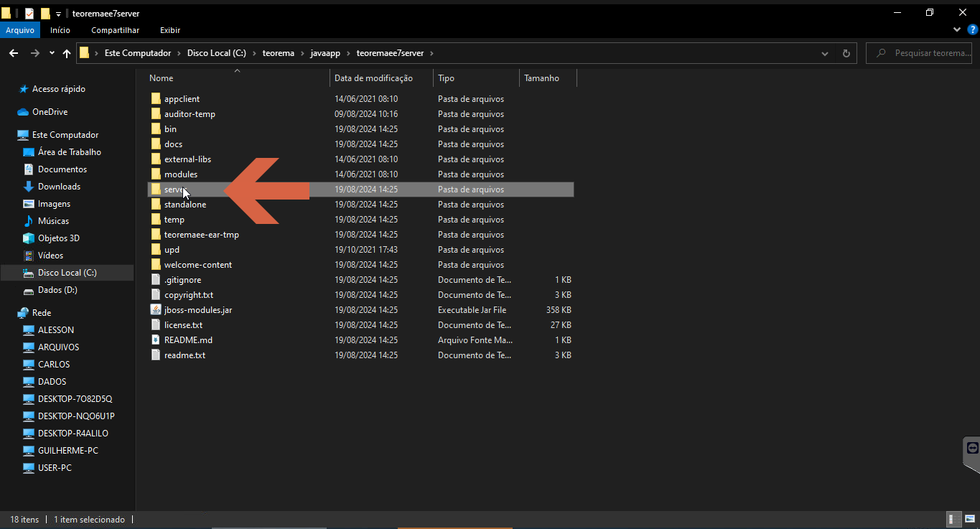Open Imagens in the sidebar
This screenshot has width=980, height=529.
point(54,204)
